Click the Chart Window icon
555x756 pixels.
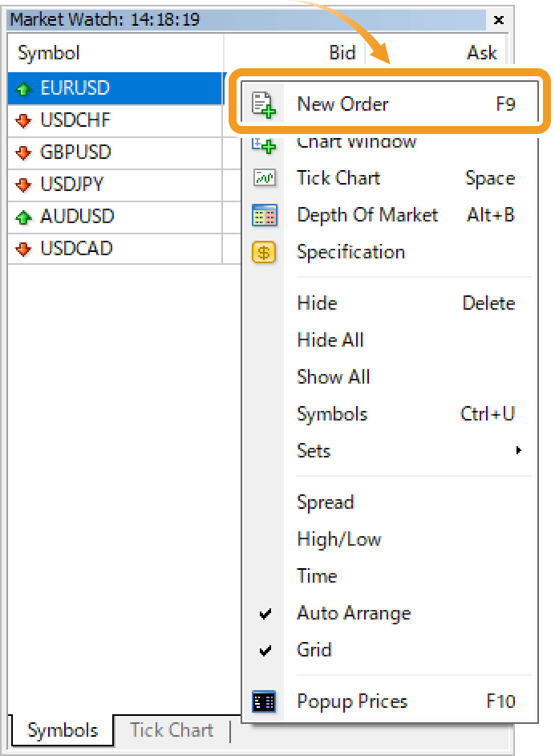[264, 144]
